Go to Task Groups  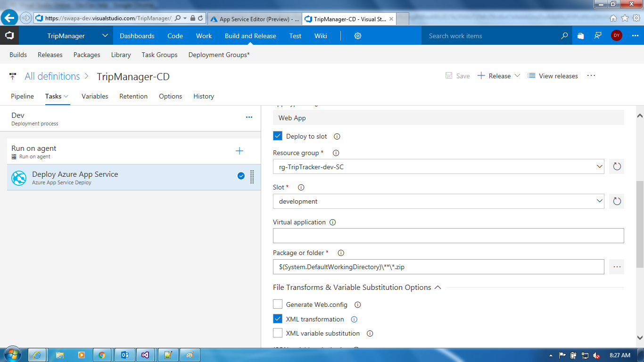159,55
